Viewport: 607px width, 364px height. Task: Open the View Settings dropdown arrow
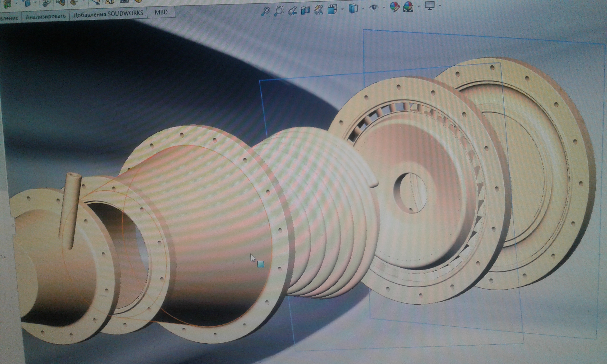point(440,5)
